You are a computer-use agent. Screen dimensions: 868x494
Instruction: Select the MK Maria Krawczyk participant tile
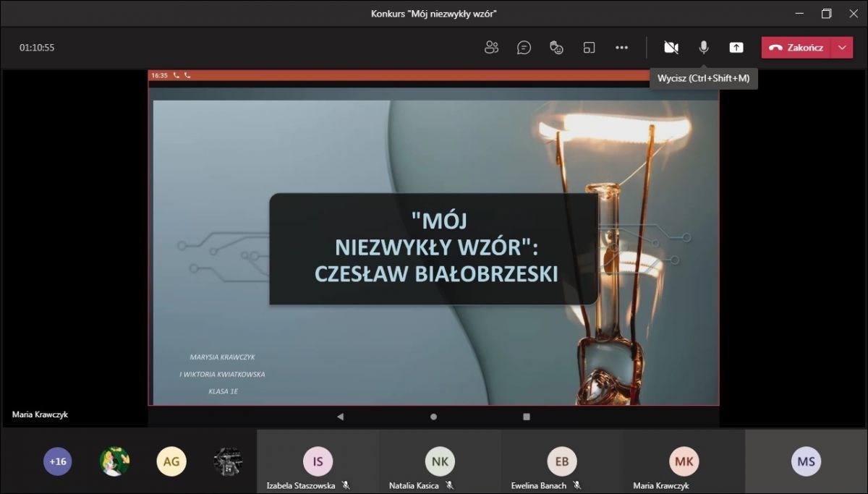[x=684, y=461]
